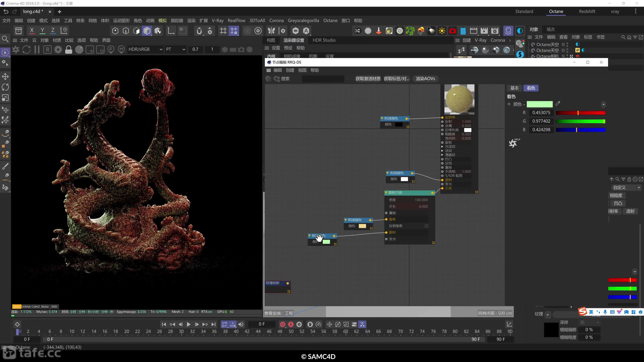Restart the Octane live viewer render
The image size is (644, 362).
pos(26,50)
